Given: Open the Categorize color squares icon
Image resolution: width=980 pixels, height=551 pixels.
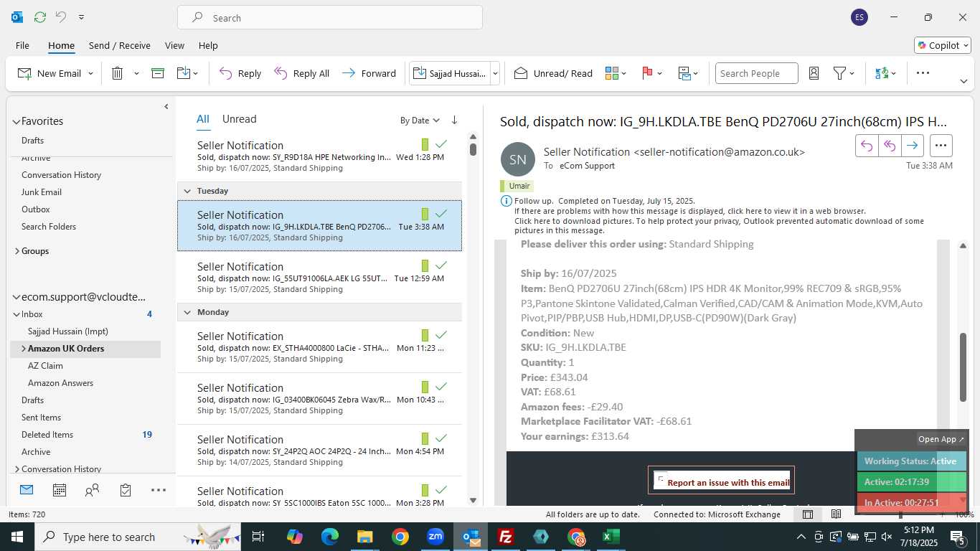Looking at the screenshot, I should [x=612, y=73].
